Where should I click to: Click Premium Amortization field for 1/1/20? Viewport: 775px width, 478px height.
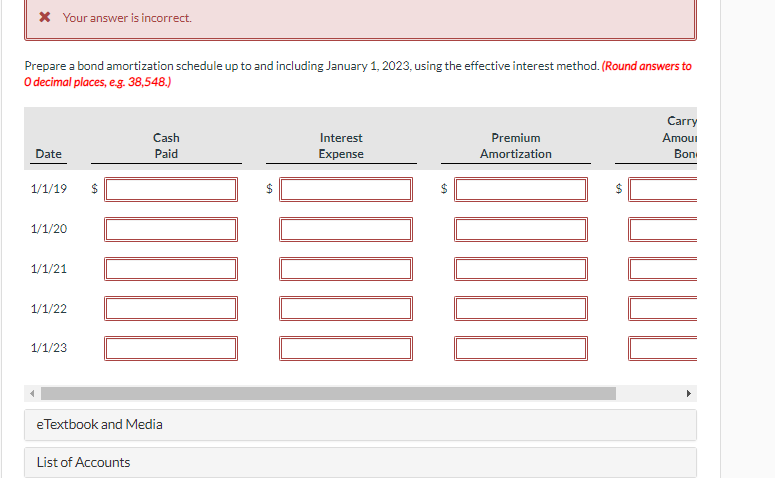tap(521, 229)
